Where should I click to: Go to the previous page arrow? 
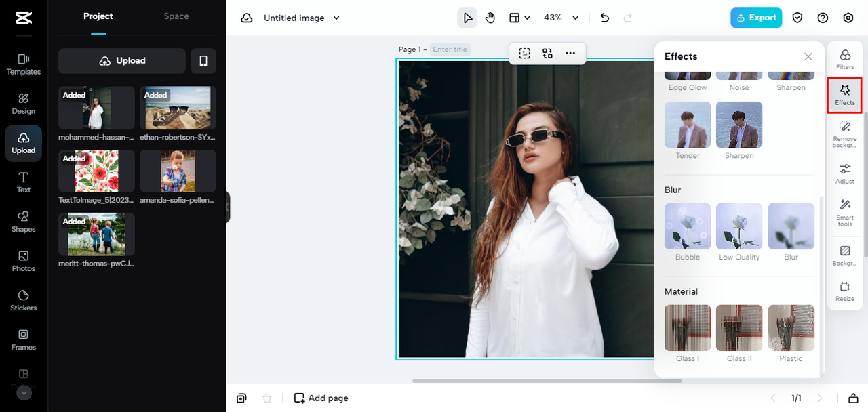(772, 398)
